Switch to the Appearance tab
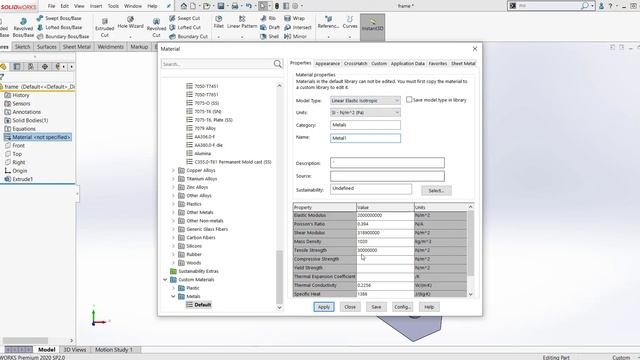Screen dimensions: 640x360 click(x=327, y=64)
